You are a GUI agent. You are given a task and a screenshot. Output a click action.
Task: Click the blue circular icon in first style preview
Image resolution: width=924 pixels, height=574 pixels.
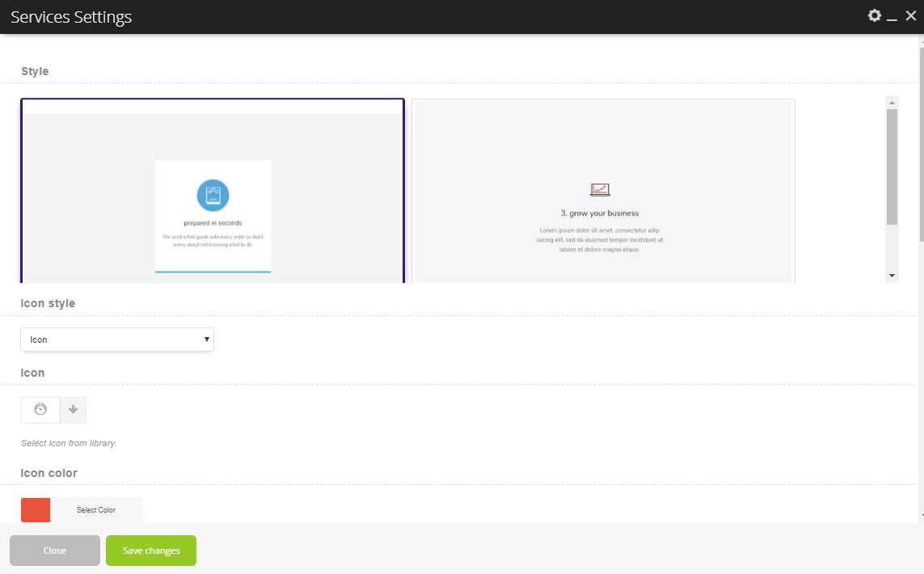pyautogui.click(x=213, y=195)
